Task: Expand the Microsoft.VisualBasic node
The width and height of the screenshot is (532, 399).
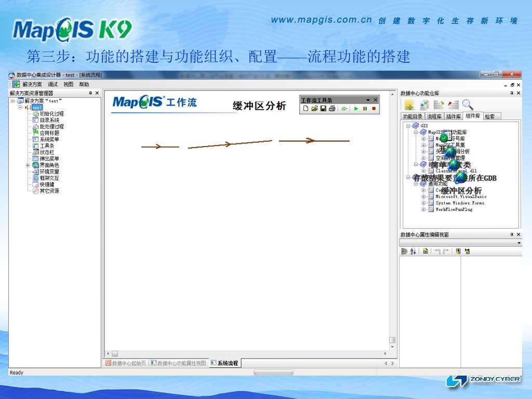Action: [423, 196]
